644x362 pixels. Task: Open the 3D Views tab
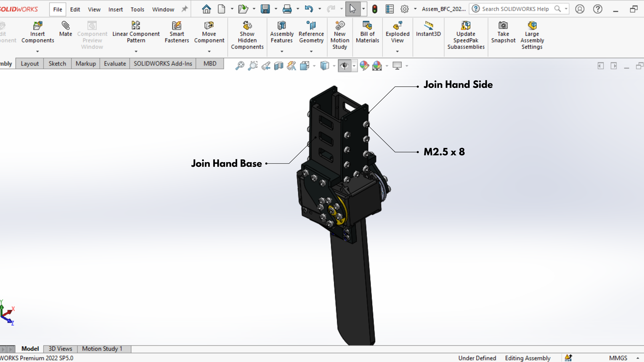(x=60, y=349)
